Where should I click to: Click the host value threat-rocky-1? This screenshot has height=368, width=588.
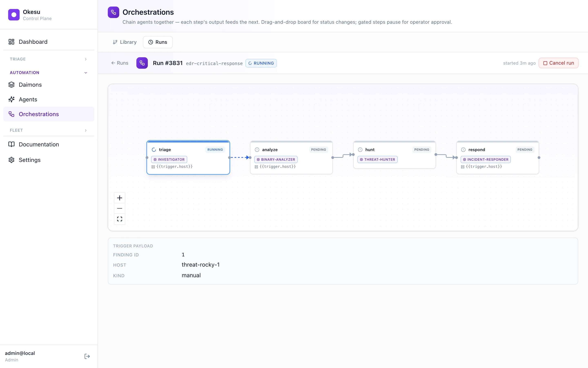201,265
